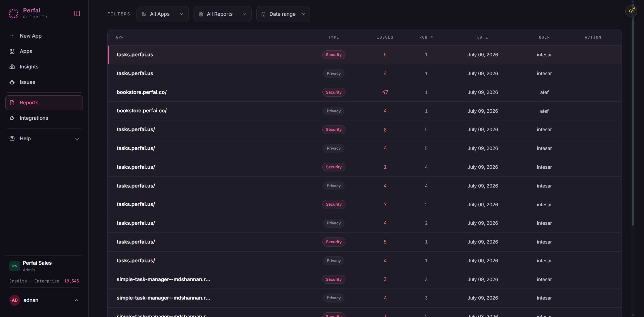This screenshot has height=317, width=644.
Task: Expand the Help menu chevron
Action: coord(77,139)
